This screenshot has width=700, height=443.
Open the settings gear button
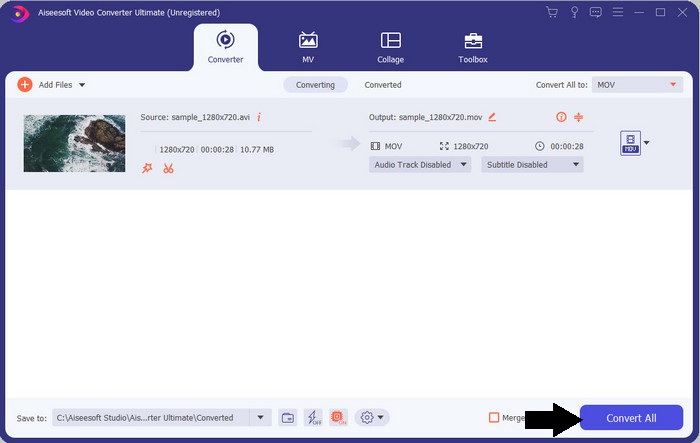pos(367,418)
